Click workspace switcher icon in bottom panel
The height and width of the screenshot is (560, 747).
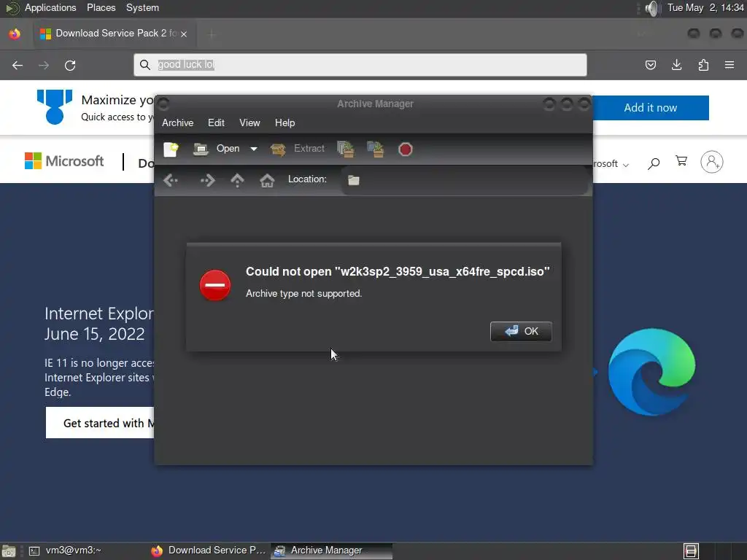[691, 551]
